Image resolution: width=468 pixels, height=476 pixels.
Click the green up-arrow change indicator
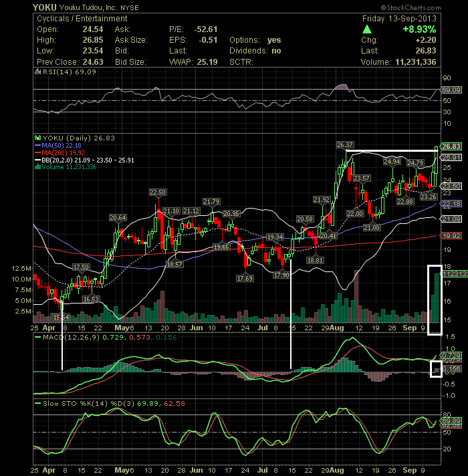pos(367,29)
